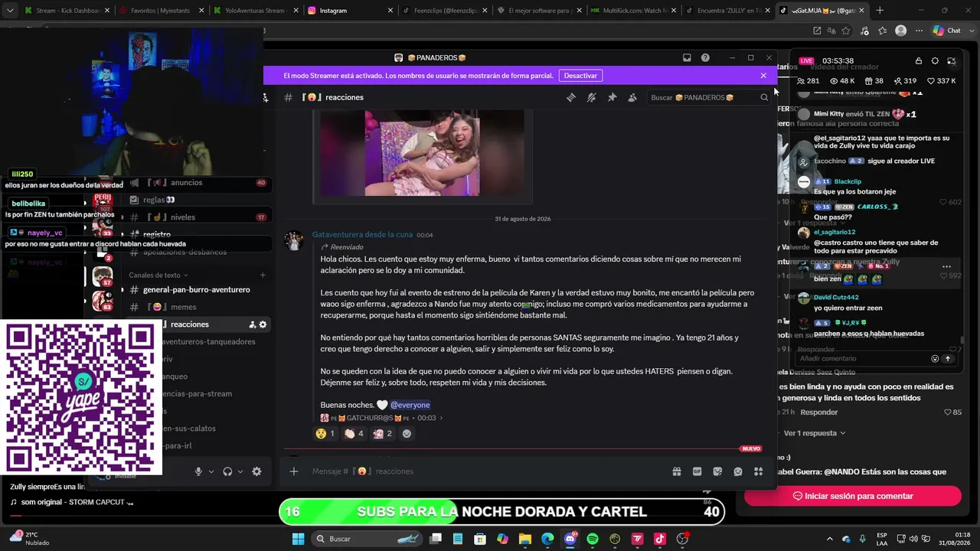980x551 pixels.
Task: Click the @everyone mention in the message
Action: coord(410,405)
